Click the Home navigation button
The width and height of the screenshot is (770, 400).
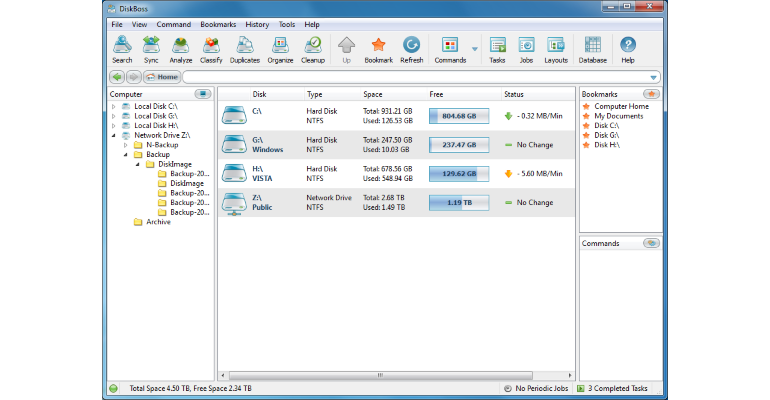click(x=162, y=77)
